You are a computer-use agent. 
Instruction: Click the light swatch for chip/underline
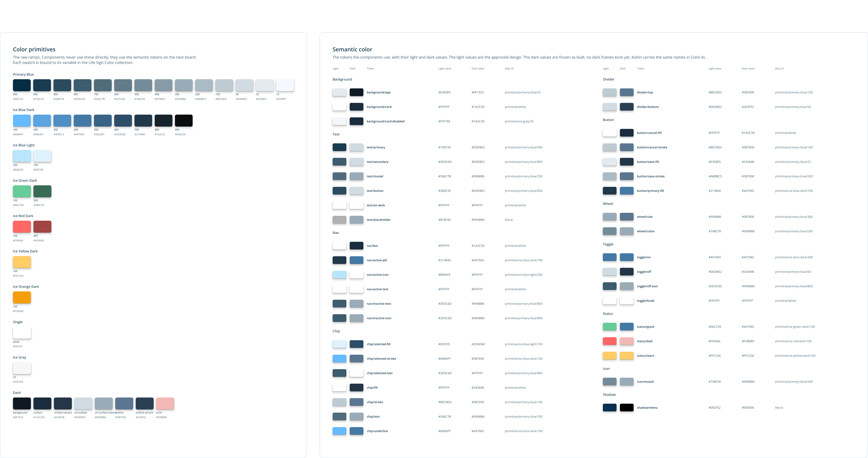(x=339, y=431)
